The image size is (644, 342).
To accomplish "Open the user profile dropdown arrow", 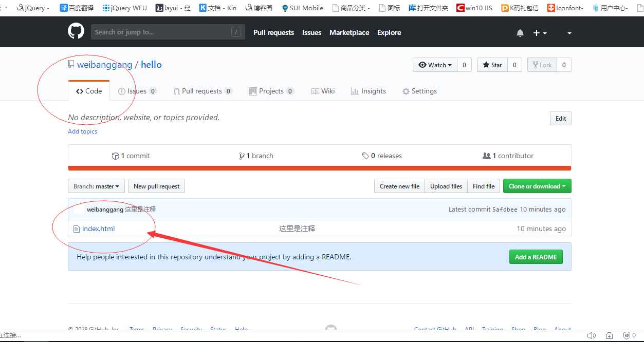I will (x=569, y=33).
